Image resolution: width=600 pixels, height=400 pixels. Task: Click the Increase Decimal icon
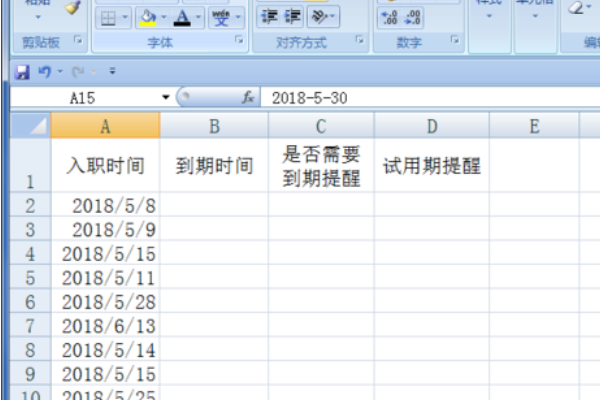pos(390,18)
